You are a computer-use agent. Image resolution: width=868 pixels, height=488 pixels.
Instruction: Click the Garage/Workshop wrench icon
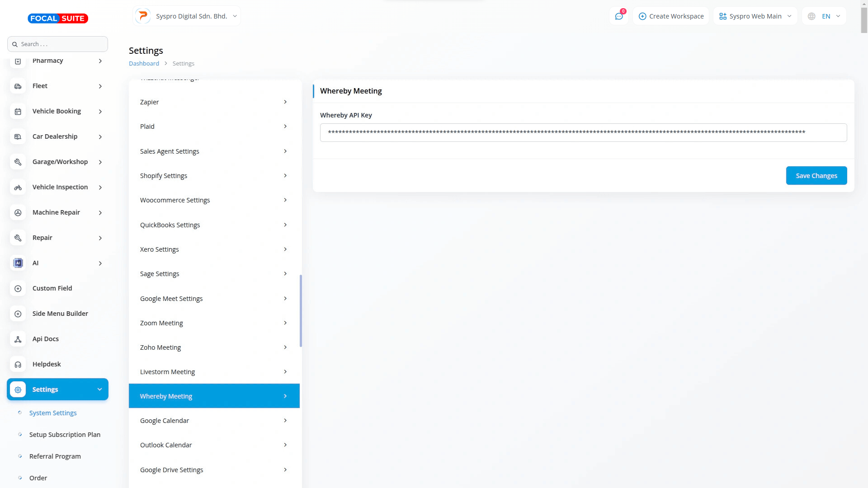coord(18,162)
